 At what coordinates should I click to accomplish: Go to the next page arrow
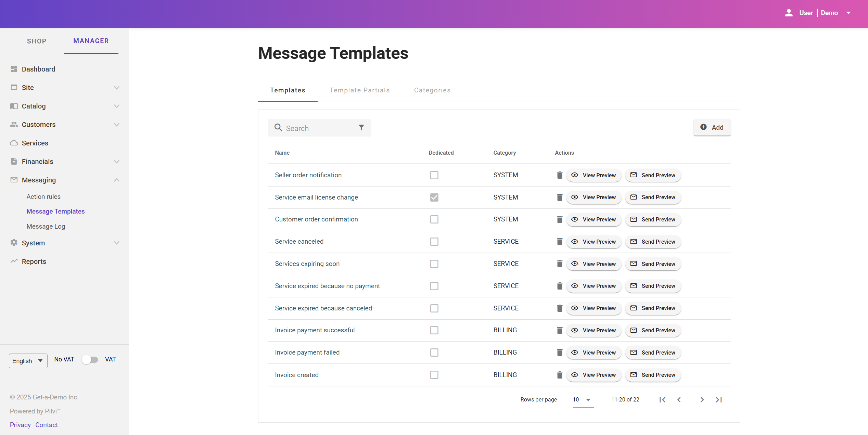[x=702, y=399]
